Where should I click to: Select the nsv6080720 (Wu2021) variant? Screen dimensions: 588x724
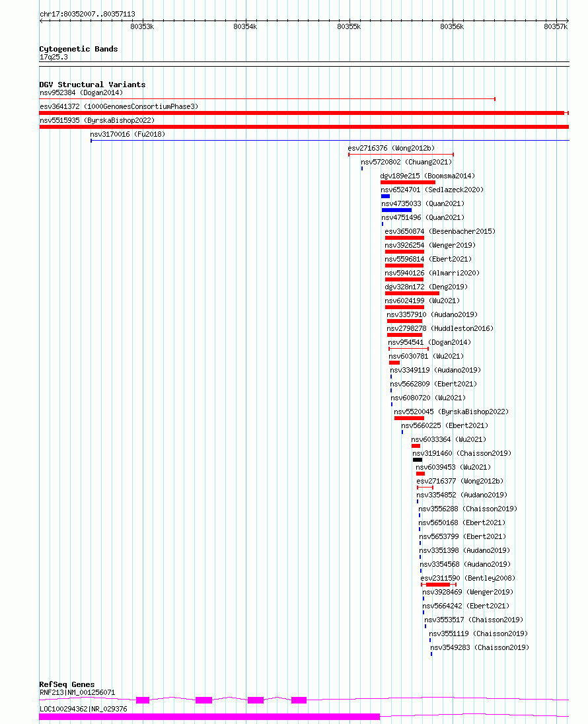point(427,398)
